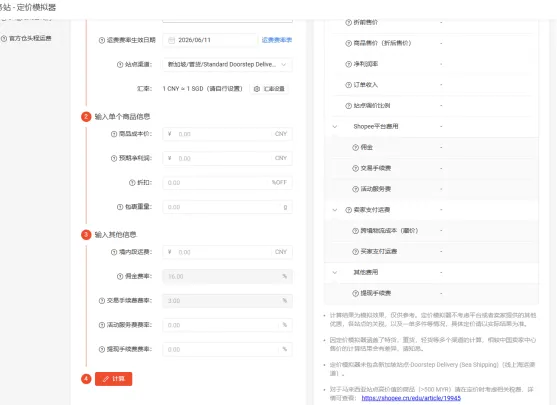Focus the 活动服务费费率 rate input
557x405 pixels.
(227, 325)
